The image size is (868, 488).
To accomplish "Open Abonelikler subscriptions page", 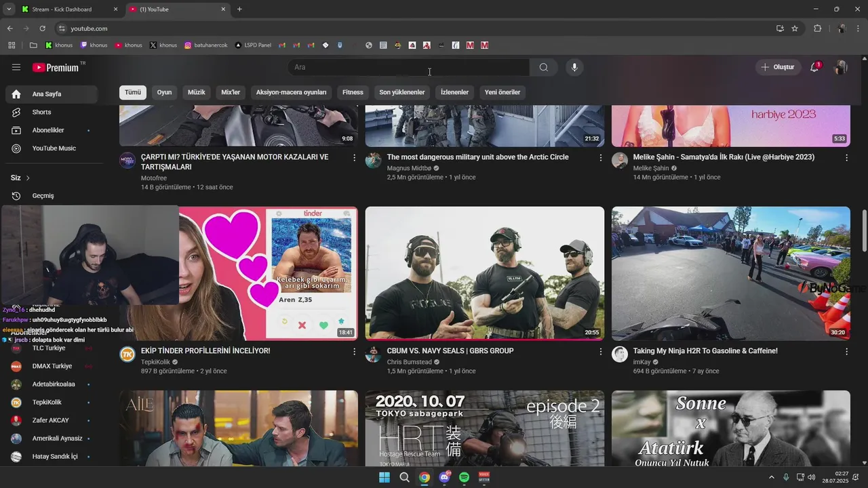I will (x=50, y=130).
